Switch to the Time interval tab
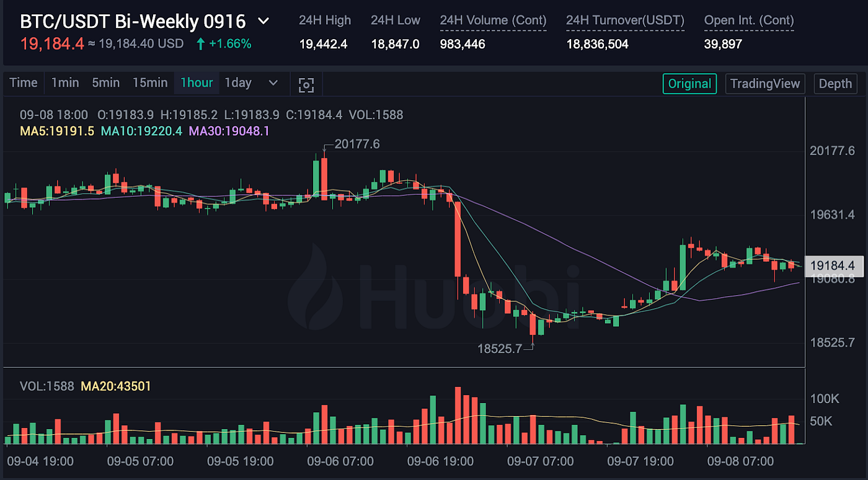 pos(23,82)
